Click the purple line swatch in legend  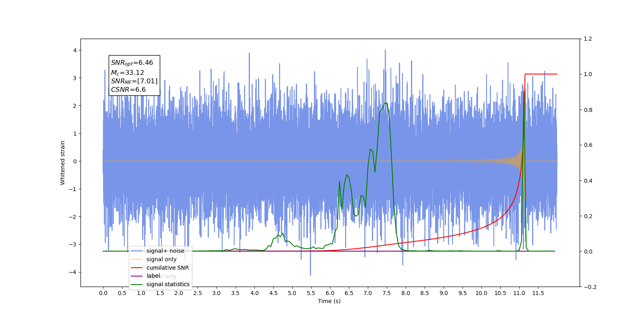[137, 276]
